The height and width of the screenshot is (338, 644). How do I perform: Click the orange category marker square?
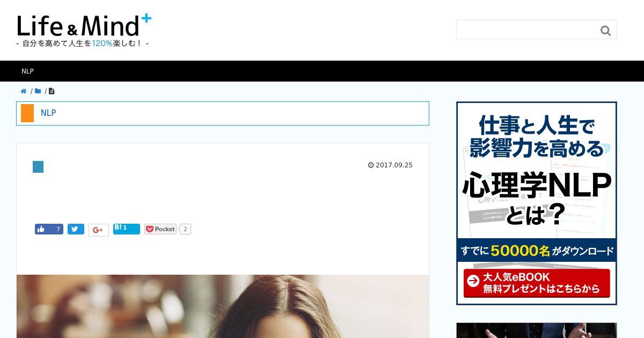tap(27, 113)
